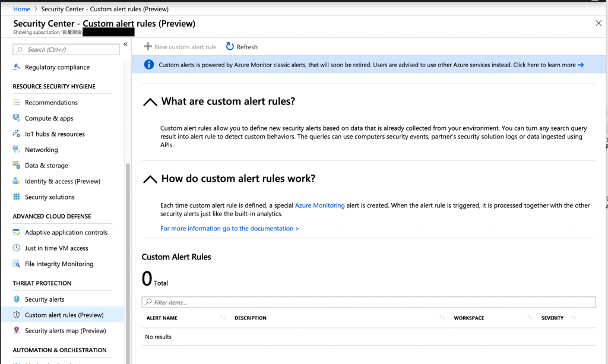The width and height of the screenshot is (608, 364).
Task: Sort by Workspace column arrows
Action: coord(529,318)
